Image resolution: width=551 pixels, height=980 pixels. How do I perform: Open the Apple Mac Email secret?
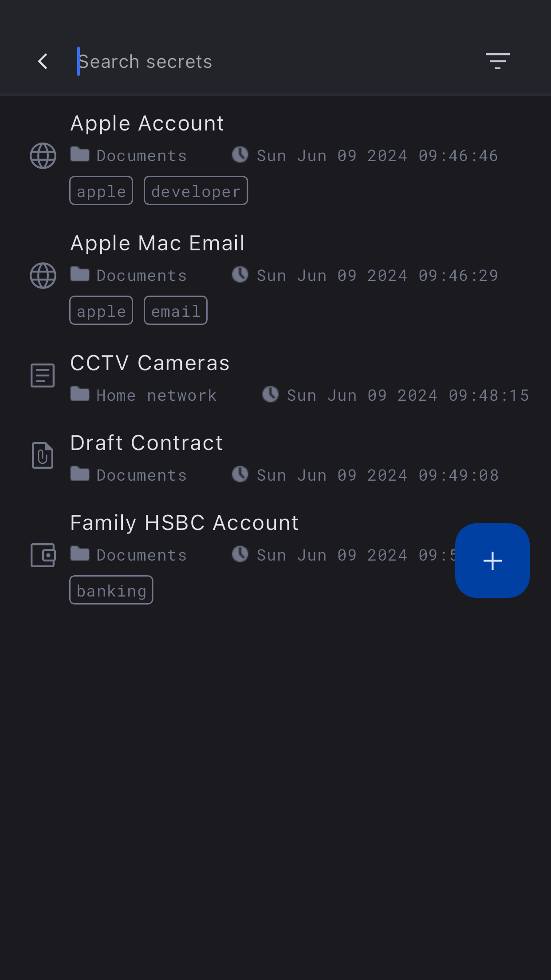pyautogui.click(x=157, y=243)
